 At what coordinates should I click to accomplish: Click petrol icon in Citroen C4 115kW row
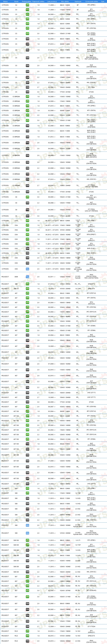[x=28, y=10]
